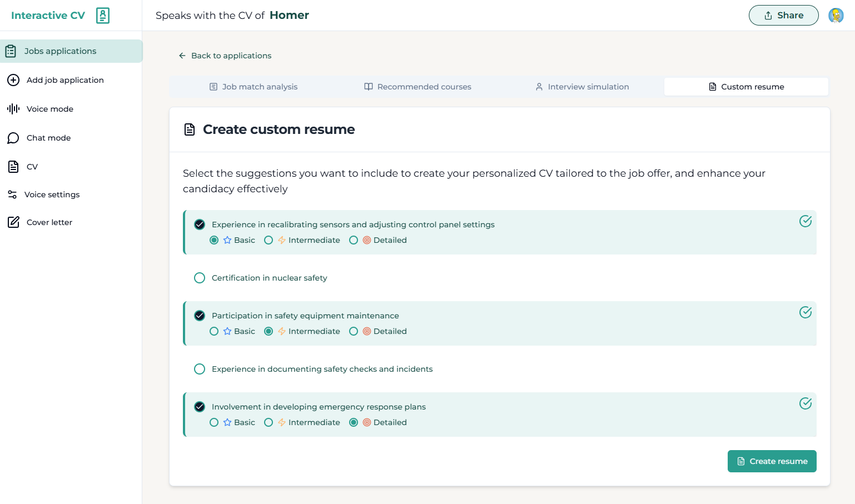Screen dimensions: 855x504
Task: Click the Share button
Action: pyautogui.click(x=783, y=16)
